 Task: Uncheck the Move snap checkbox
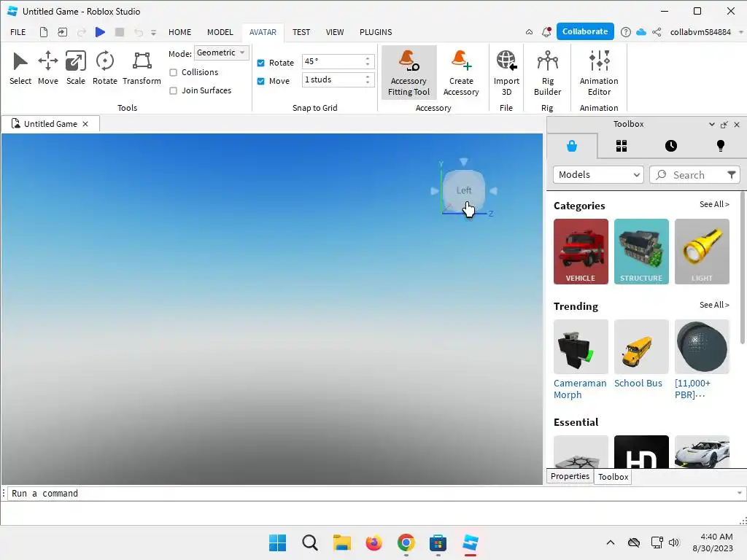coord(260,81)
